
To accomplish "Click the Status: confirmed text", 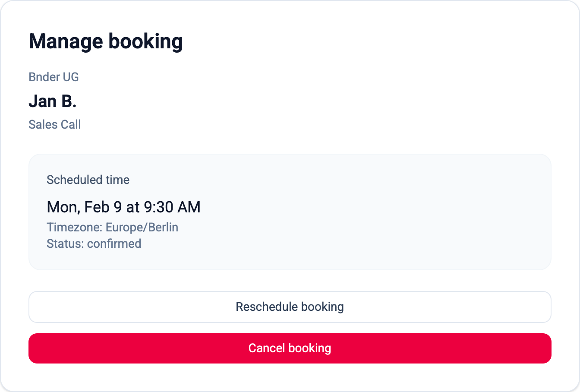I will [94, 243].
